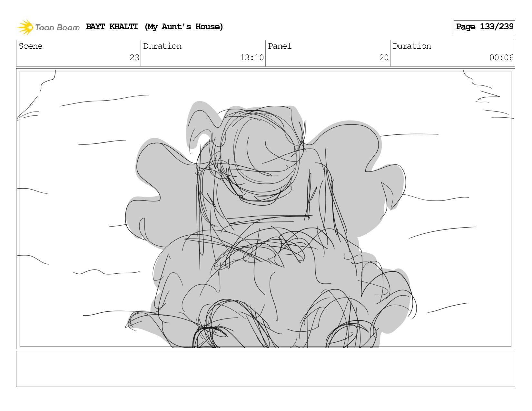The image size is (532, 411).
Task: Click the 'Panel' label
Action: coord(280,46)
